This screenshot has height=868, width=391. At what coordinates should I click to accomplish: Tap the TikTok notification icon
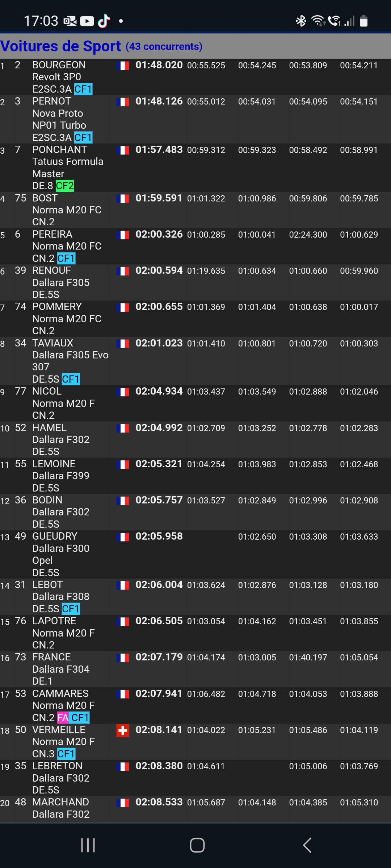[x=104, y=21]
